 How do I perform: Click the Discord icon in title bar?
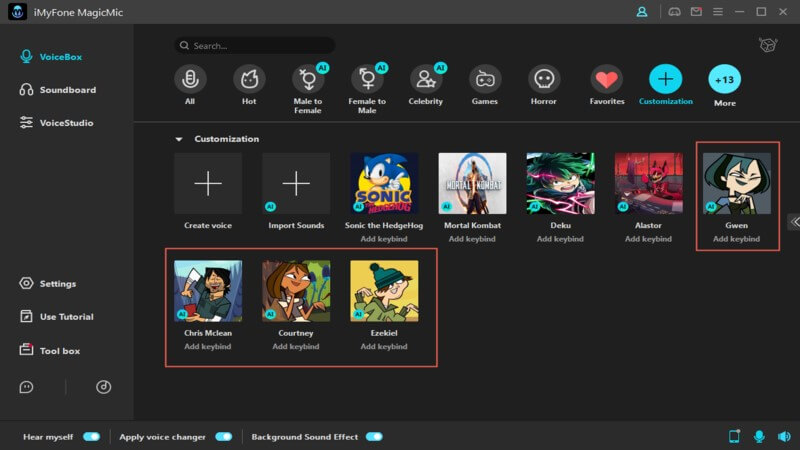point(674,11)
